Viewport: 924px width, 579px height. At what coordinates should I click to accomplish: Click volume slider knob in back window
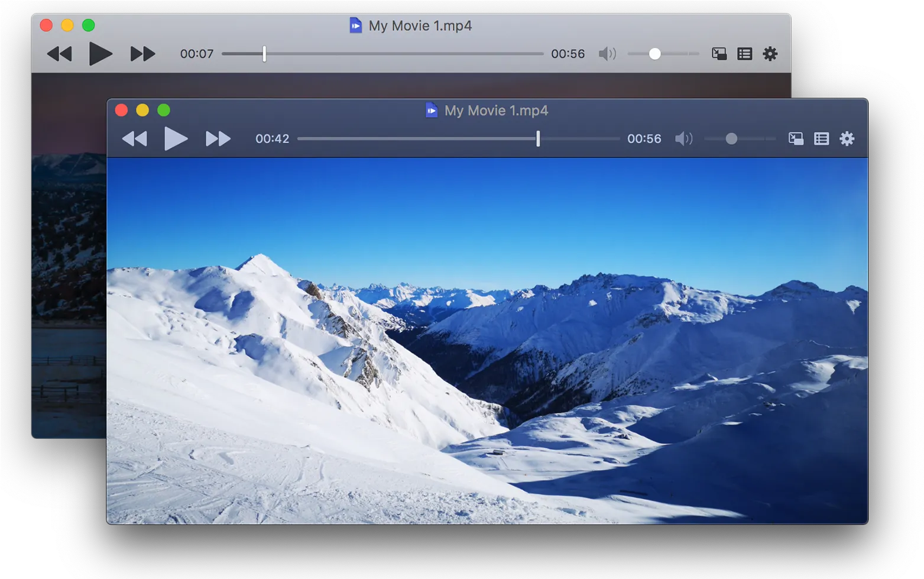(x=654, y=54)
